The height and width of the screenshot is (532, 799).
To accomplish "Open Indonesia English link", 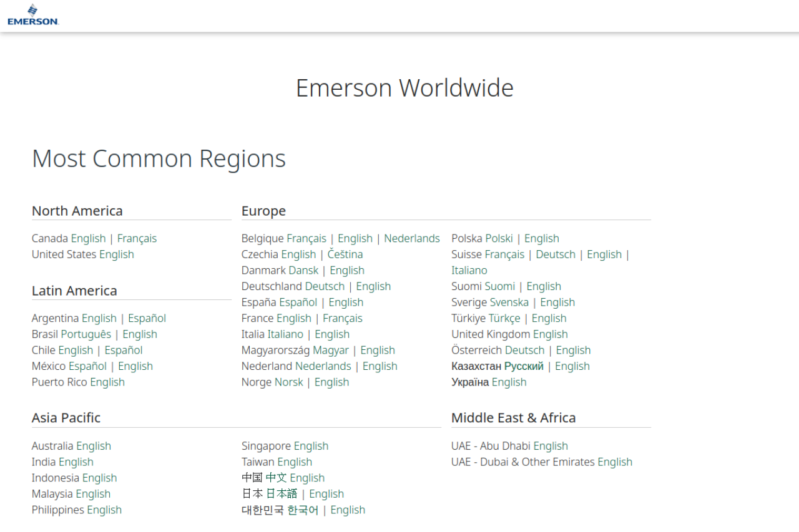I will (x=100, y=478).
